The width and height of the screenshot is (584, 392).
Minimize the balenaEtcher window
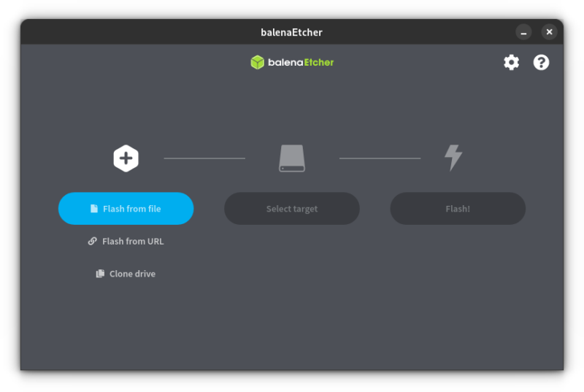coord(523,32)
